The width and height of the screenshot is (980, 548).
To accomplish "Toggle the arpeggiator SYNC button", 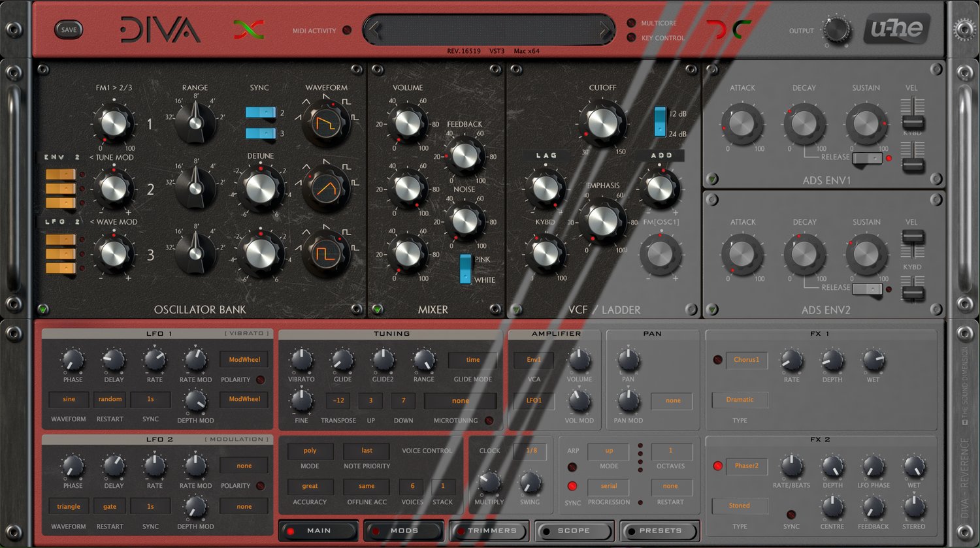I will tap(572, 486).
